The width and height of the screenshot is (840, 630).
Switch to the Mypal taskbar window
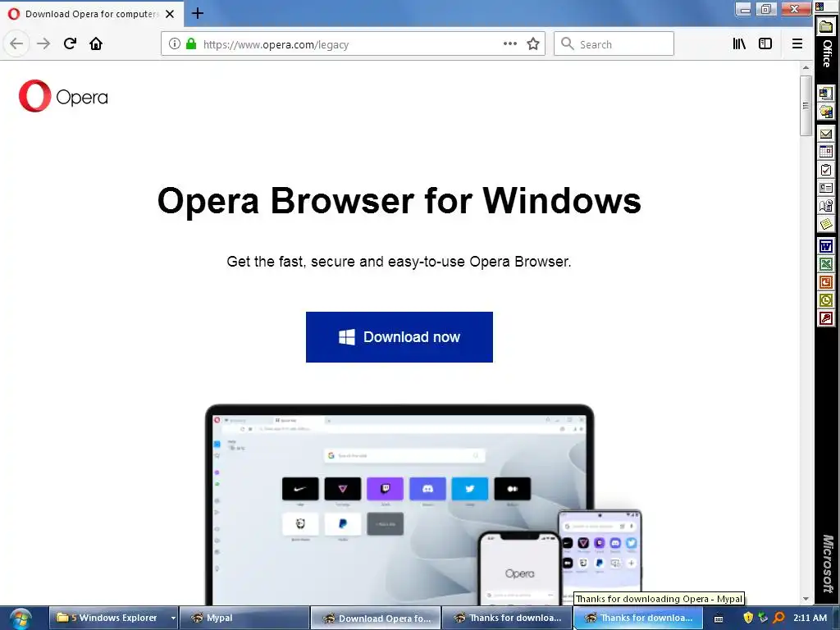(244, 618)
